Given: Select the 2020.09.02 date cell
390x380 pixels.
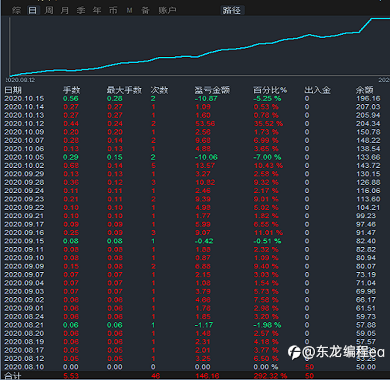Looking at the screenshot, I should [x=24, y=300].
